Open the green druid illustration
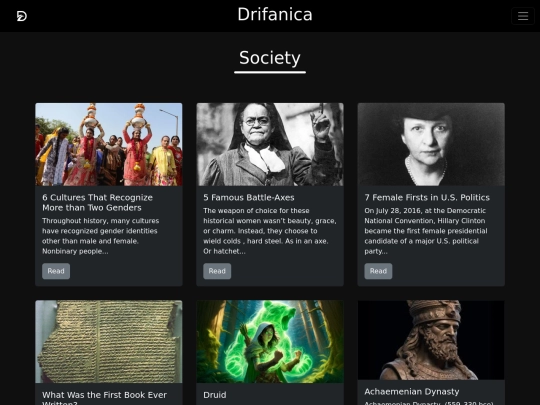The image size is (540, 405). coord(270,342)
